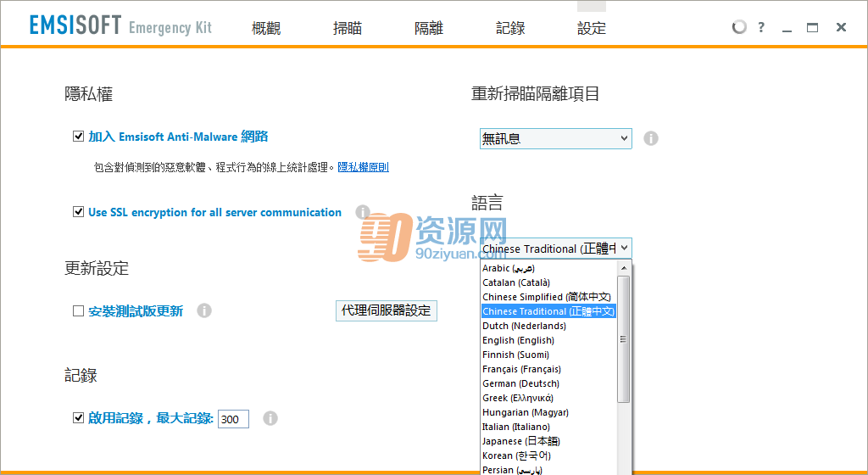Open the help question mark icon
The width and height of the screenshot is (868, 475).
click(761, 27)
